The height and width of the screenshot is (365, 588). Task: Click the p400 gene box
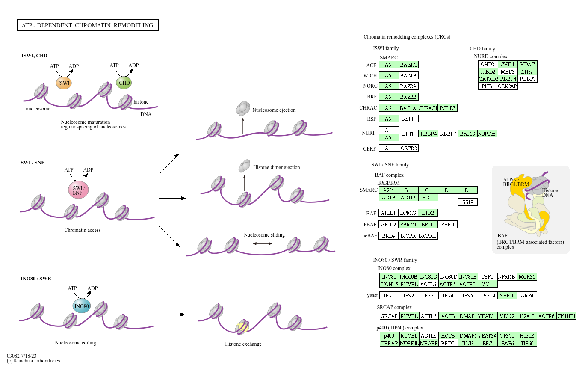[390, 336]
